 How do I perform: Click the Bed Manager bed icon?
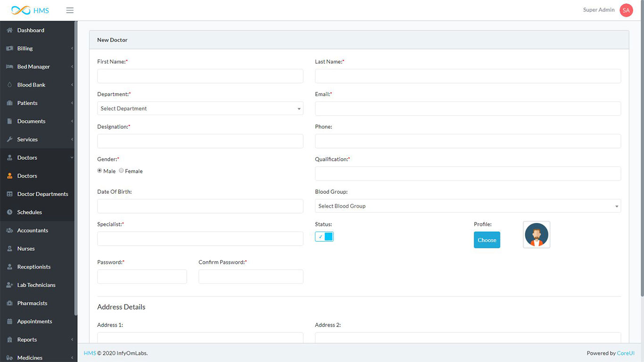(9, 67)
